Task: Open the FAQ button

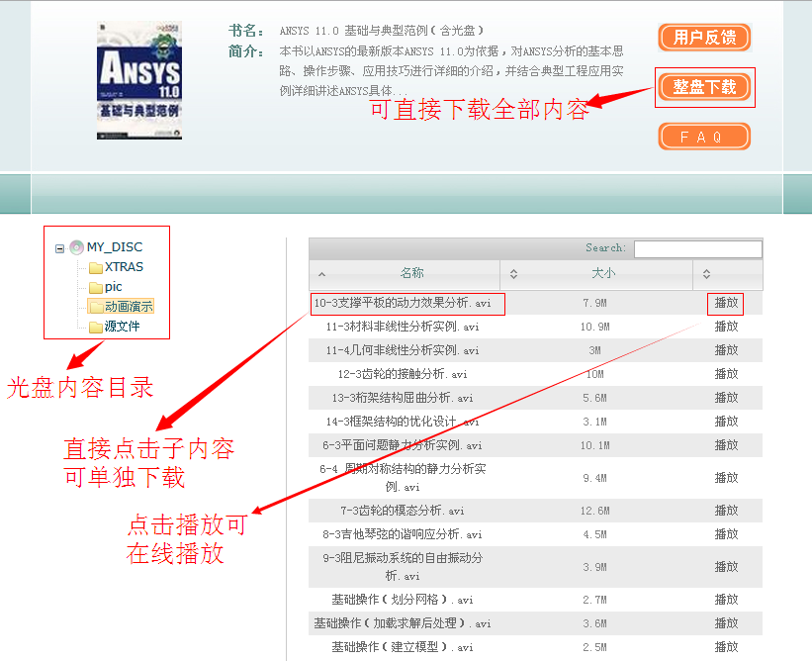Action: 704,137
